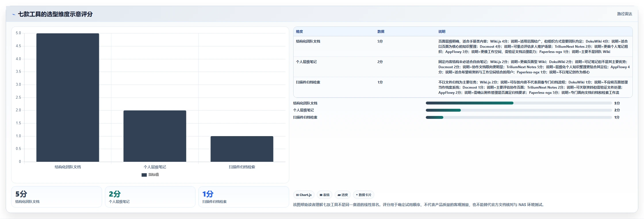Click the 扫描件归档检索 x-axis label

point(242,167)
